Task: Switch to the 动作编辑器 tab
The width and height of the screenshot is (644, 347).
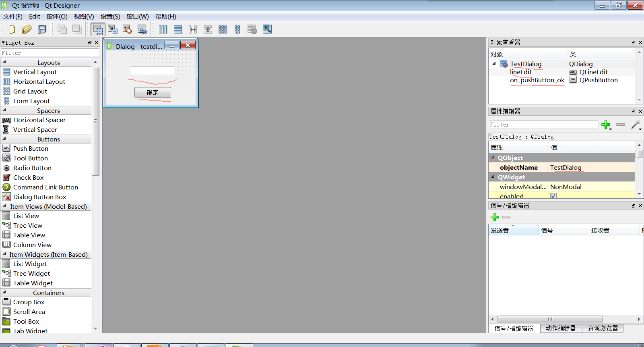Action: 561,328
